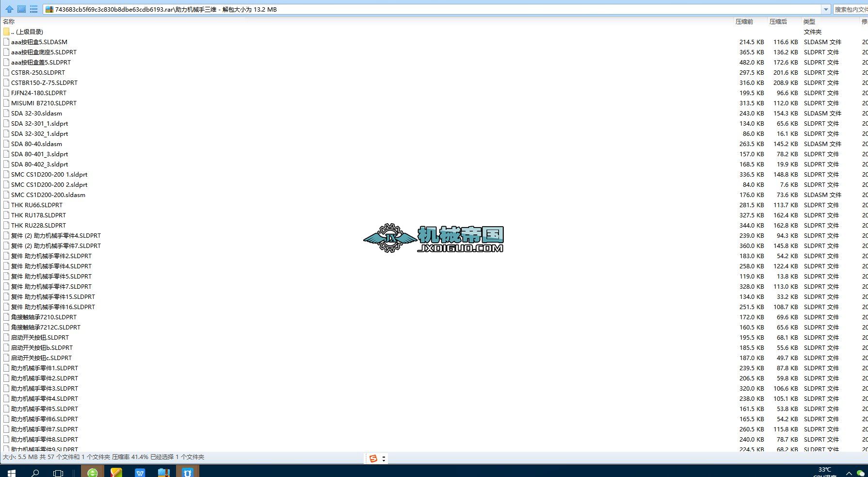Open the green browser icon on taskbar
Viewport: 868px width, 477px height.
pyautogui.click(x=92, y=472)
